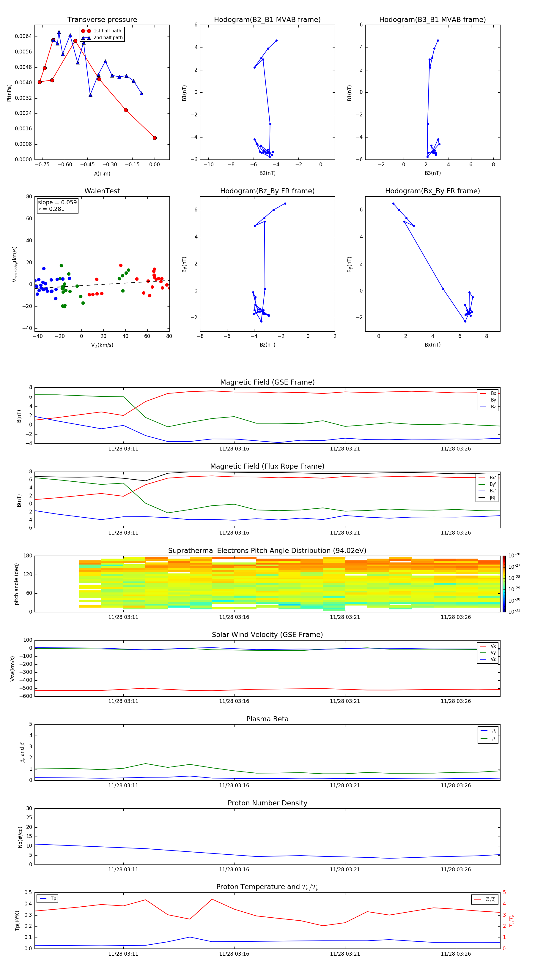Click the 'Np(#/cc)' axis label
This screenshot has height=980, width=535.
pos(20,837)
